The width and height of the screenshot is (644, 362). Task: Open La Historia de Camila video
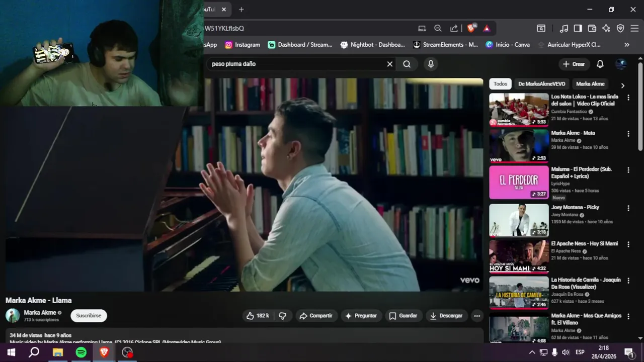point(519,292)
